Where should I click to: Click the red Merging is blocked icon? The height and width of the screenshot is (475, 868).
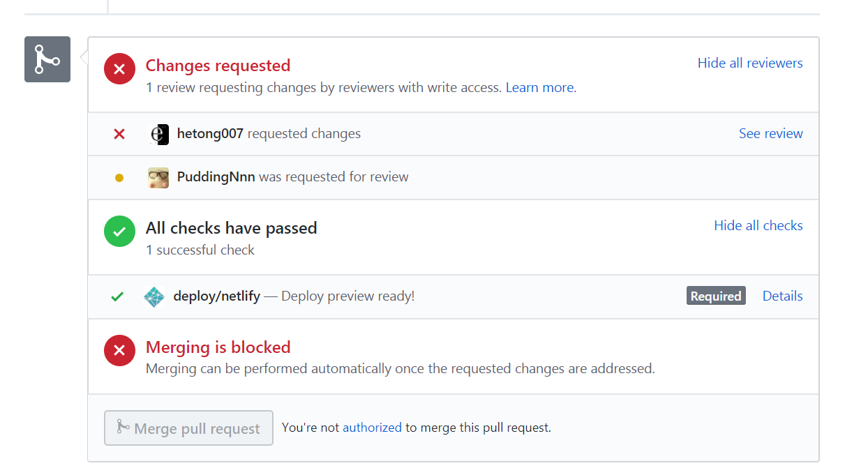119,351
